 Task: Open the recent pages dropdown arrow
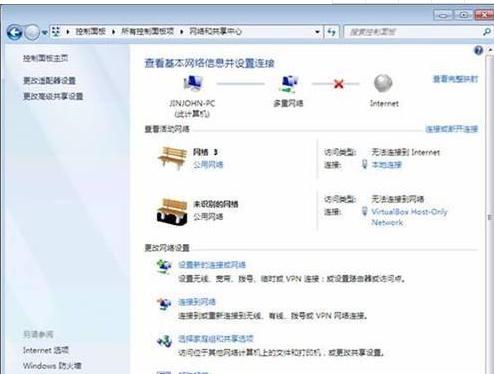click(44, 33)
